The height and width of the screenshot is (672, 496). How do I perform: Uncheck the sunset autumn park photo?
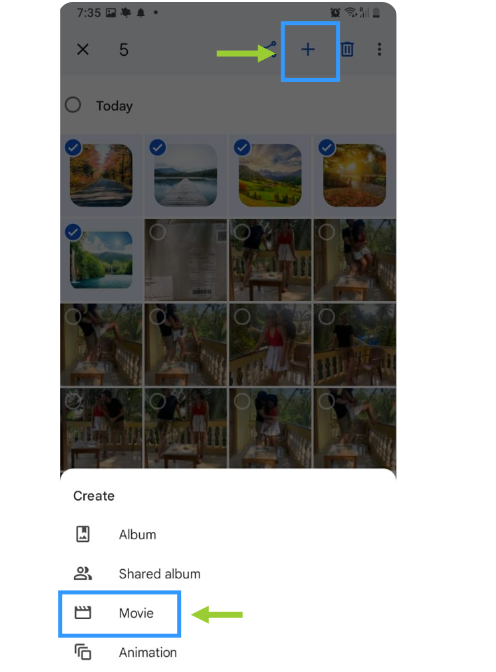coord(327,147)
